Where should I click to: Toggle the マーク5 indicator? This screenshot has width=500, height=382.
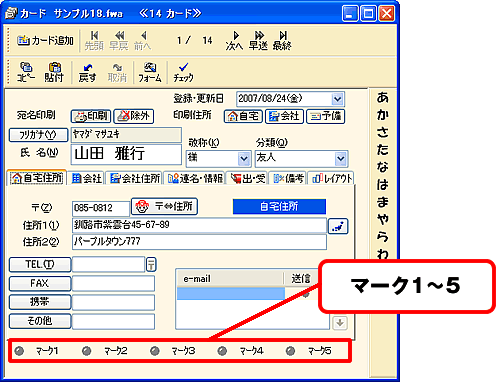(x=290, y=351)
